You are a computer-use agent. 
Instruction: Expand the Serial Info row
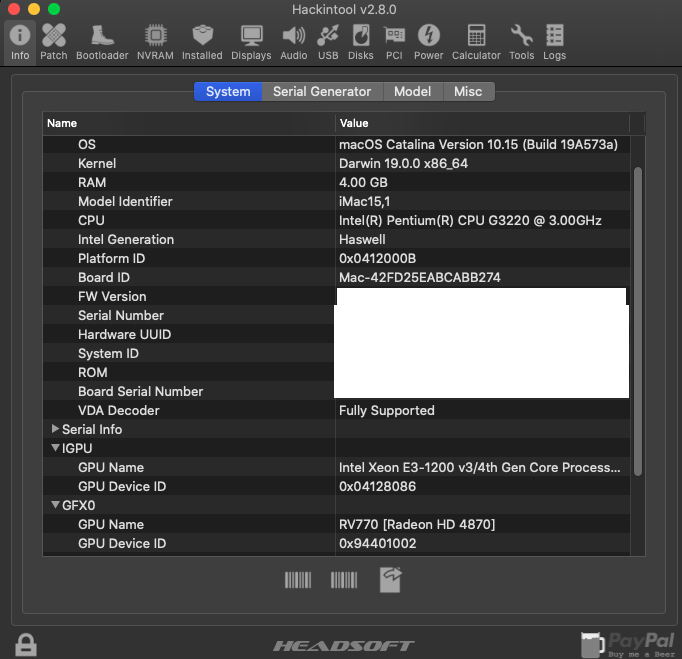tap(55, 429)
